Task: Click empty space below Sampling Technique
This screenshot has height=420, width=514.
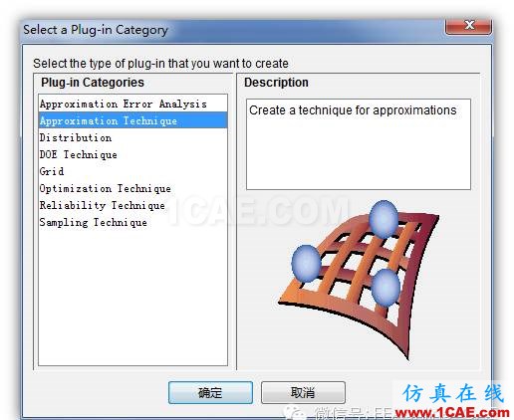Action: [132, 299]
